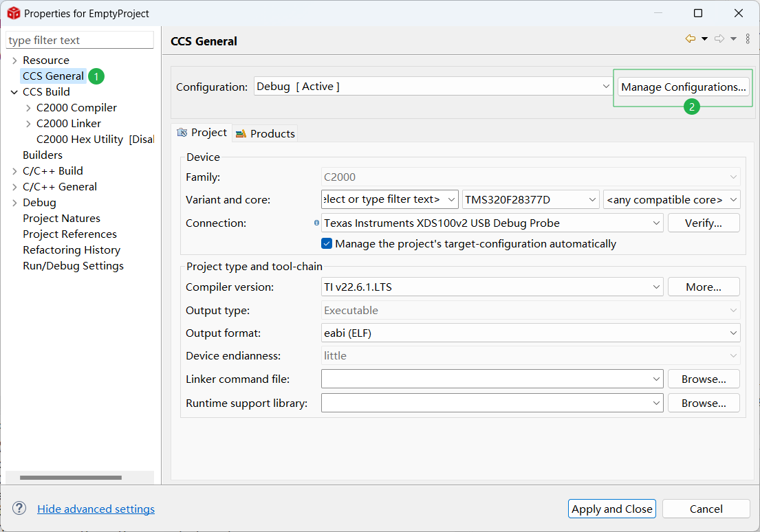The height and width of the screenshot is (532, 760).
Task: Click the forward navigation arrow icon
Action: [x=719, y=39]
